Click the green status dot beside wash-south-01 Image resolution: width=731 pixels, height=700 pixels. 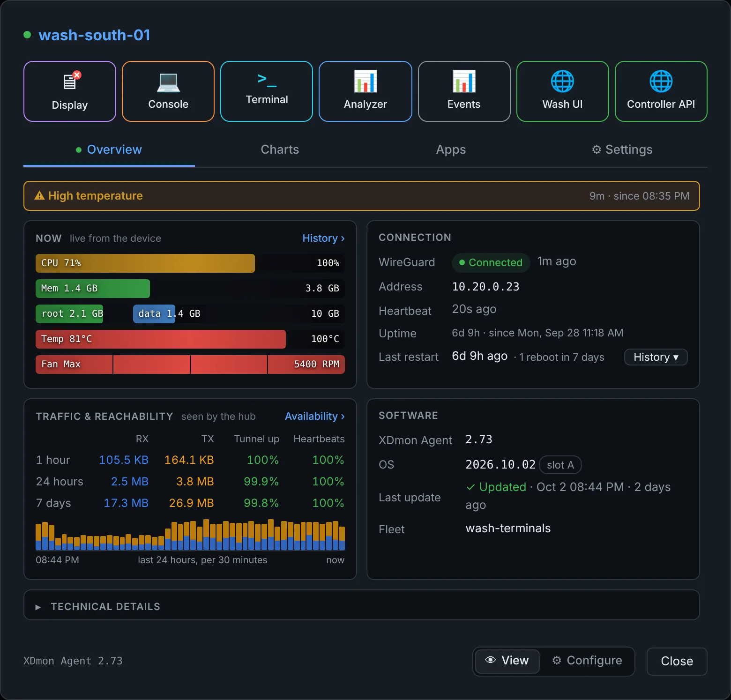click(x=27, y=35)
